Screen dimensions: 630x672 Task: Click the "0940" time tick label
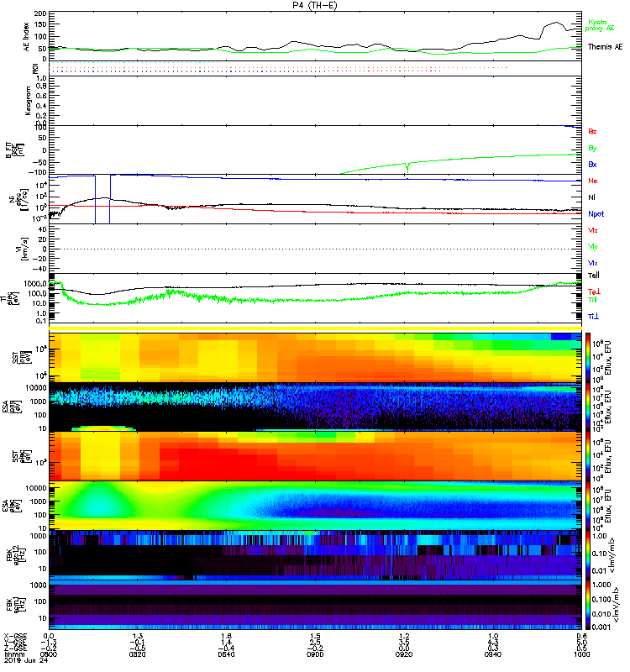[x=493, y=654]
